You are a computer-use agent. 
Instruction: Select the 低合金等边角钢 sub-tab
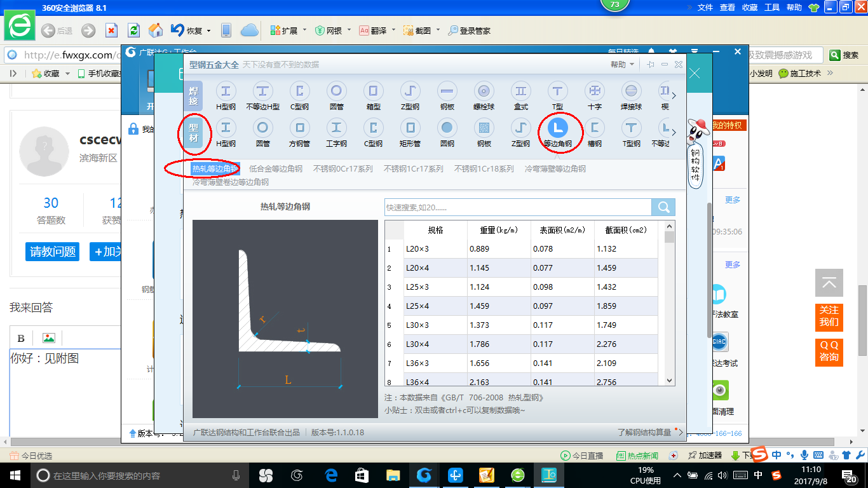276,169
